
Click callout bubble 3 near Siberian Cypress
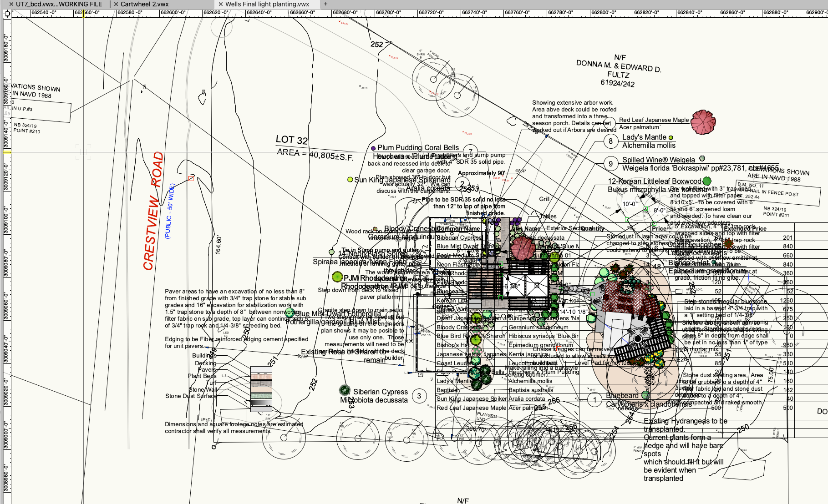419,396
